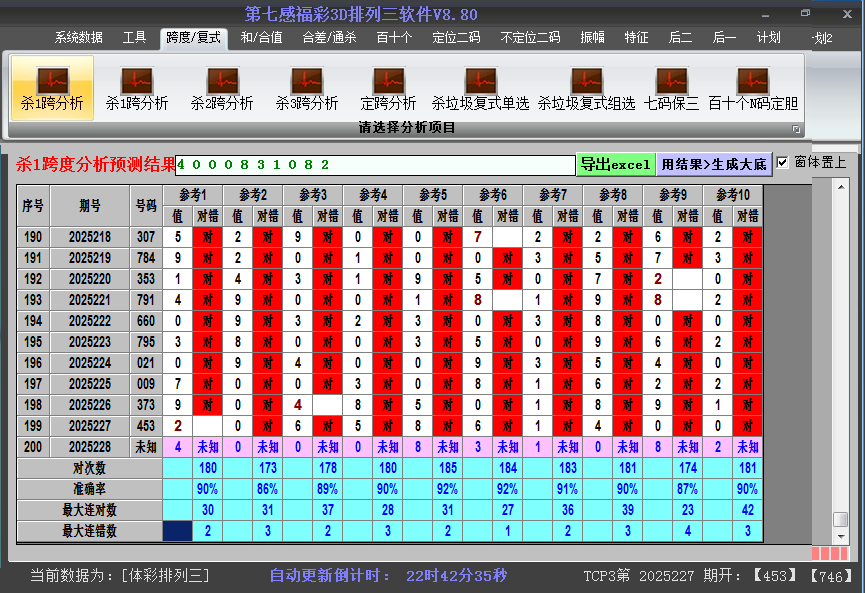
Task: Expand the ribbon group dialog launcher
Action: (796, 129)
